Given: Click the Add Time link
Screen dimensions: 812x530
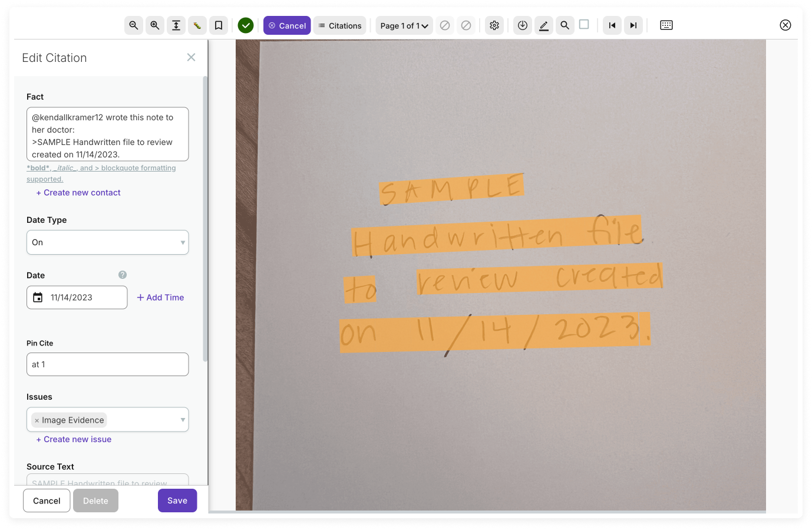Looking at the screenshot, I should (160, 298).
